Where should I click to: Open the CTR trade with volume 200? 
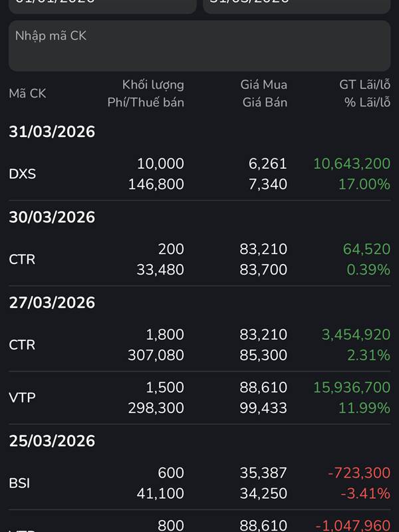pyautogui.click(x=22, y=259)
